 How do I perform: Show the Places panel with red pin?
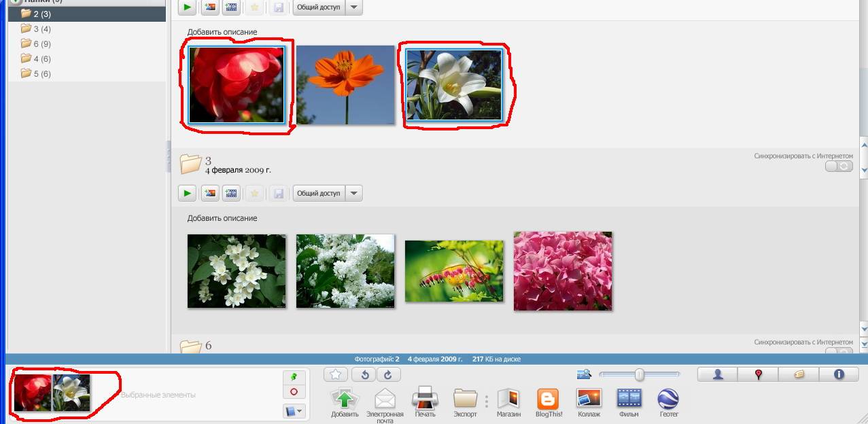pyautogui.click(x=758, y=374)
